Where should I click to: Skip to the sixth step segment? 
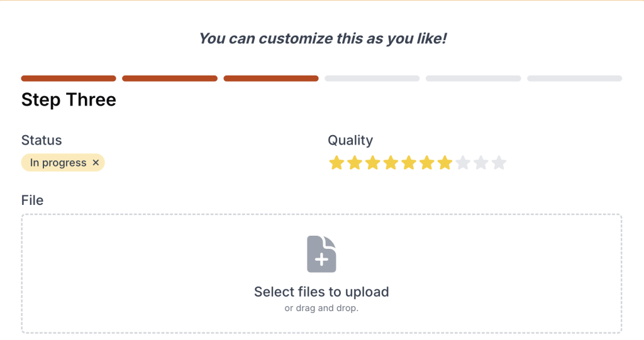coord(574,79)
